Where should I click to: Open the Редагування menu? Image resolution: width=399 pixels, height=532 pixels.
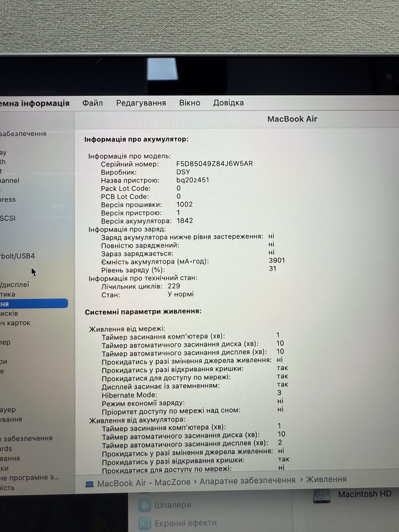pyautogui.click(x=141, y=103)
